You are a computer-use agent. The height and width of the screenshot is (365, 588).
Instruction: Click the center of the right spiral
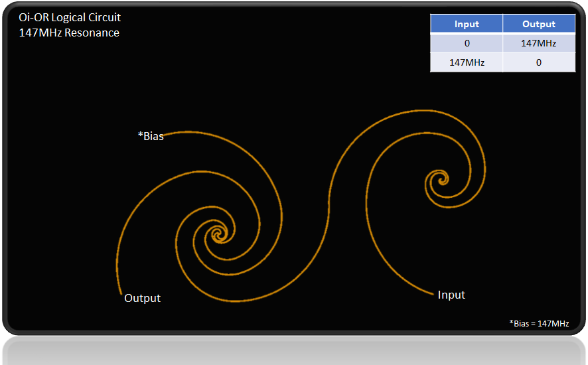pyautogui.click(x=441, y=179)
